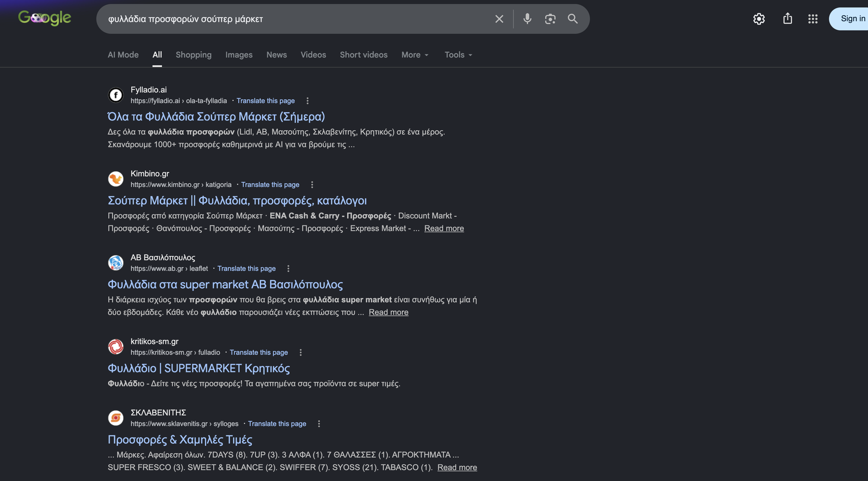Open more options for Fylladio.ai result
This screenshot has width=868, height=481.
click(x=308, y=101)
